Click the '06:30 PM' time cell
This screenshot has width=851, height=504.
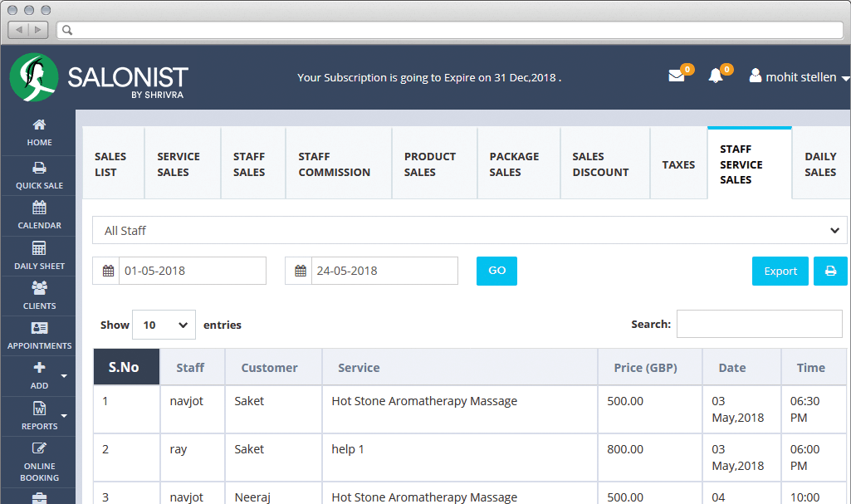click(814, 409)
